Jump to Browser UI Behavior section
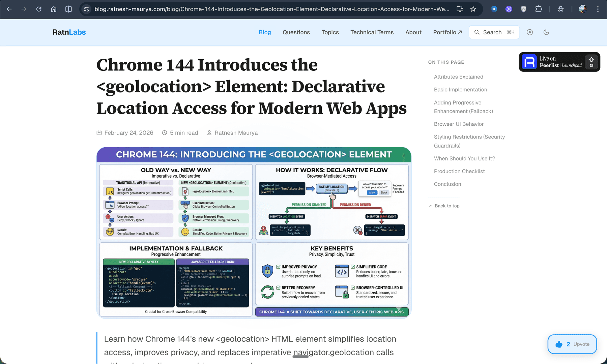 (x=459, y=124)
